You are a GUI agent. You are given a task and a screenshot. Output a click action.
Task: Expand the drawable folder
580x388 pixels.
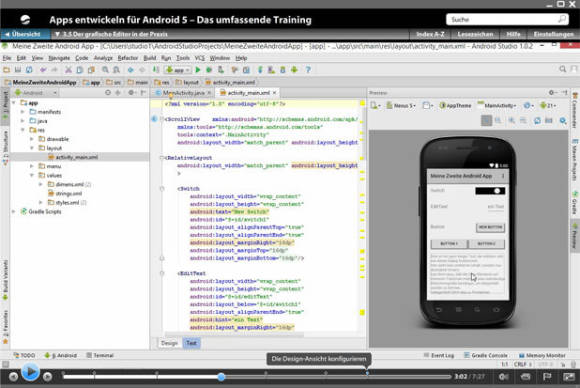click(32, 139)
